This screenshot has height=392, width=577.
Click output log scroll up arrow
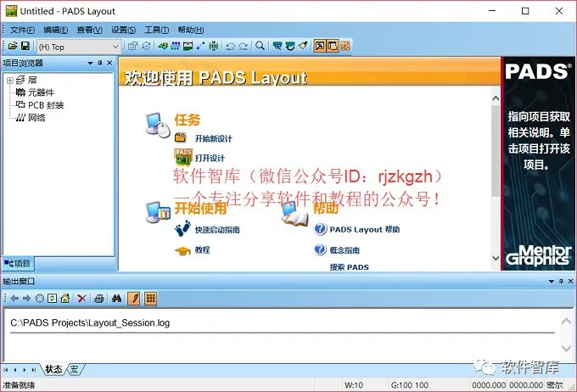coord(566,321)
